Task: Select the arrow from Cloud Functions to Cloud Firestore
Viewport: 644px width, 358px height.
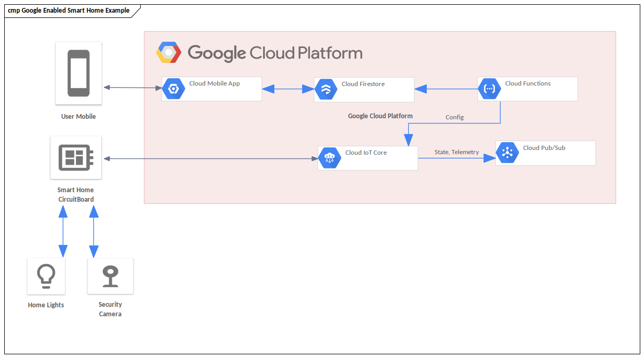Action: tap(446, 88)
